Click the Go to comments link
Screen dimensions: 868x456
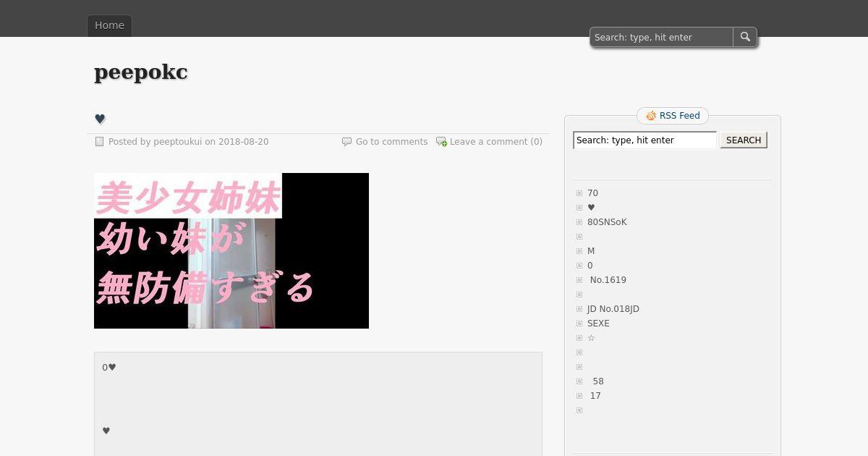pyautogui.click(x=391, y=142)
